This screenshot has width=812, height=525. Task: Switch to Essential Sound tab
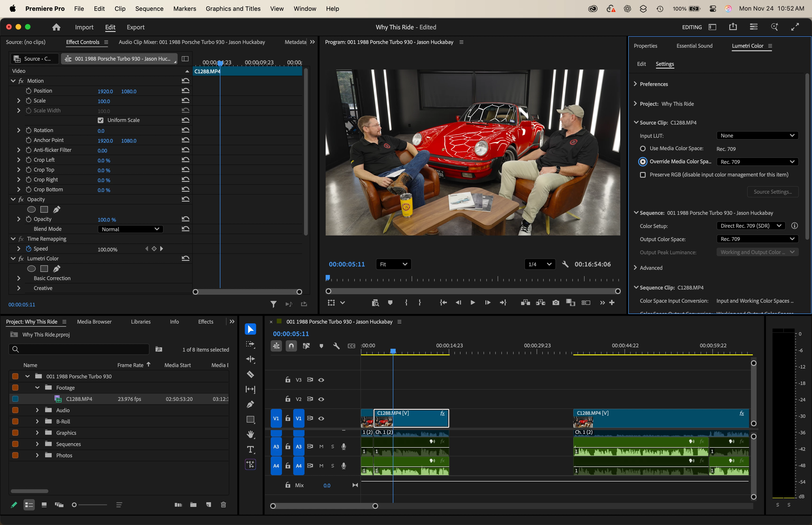(695, 46)
